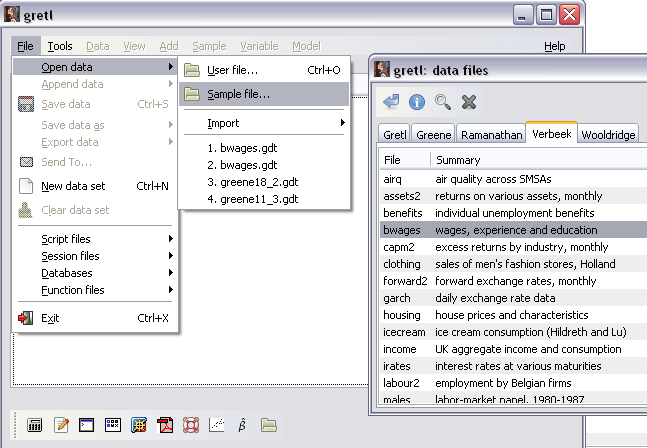Select User file... menu entry

tap(264, 70)
